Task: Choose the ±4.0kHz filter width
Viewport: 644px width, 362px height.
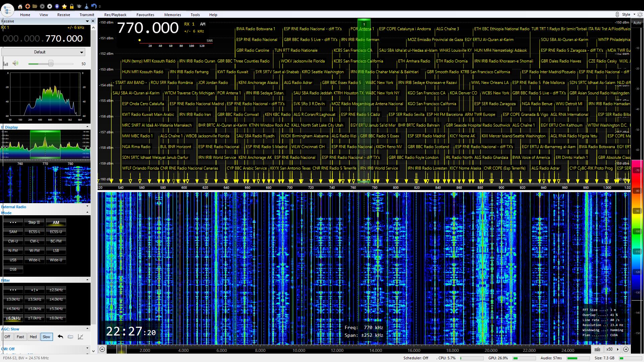Action: coord(56,299)
